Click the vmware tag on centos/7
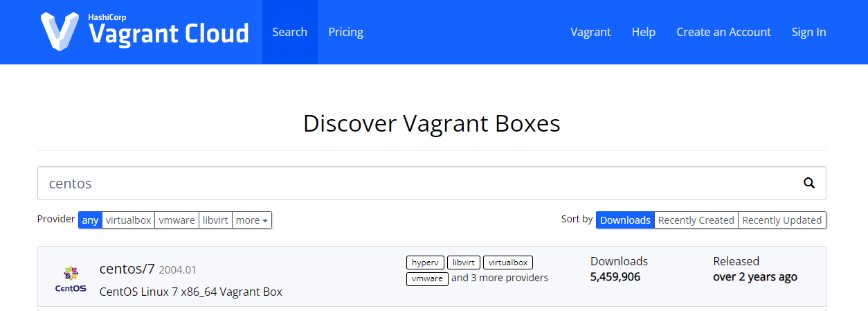 click(427, 278)
